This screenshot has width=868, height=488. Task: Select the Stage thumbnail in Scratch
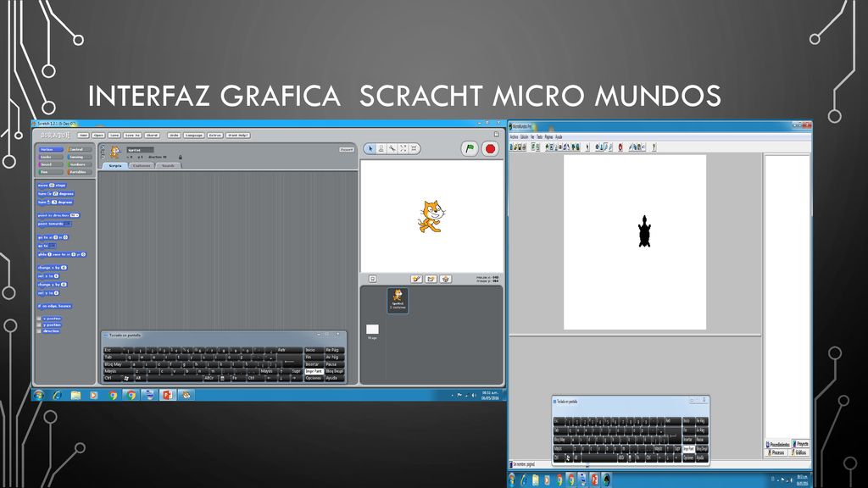click(373, 331)
